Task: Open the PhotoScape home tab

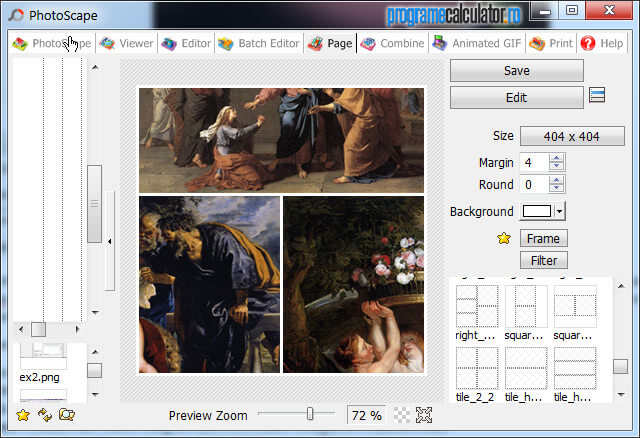Action: click(x=52, y=43)
